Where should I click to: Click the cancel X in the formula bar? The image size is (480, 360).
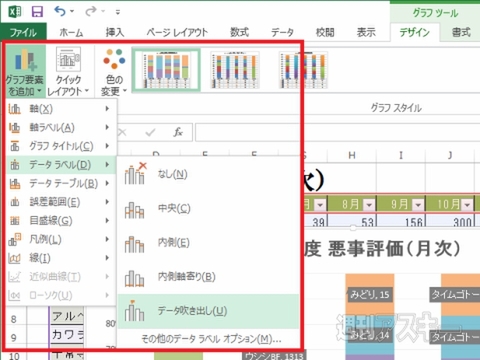pos(122,132)
